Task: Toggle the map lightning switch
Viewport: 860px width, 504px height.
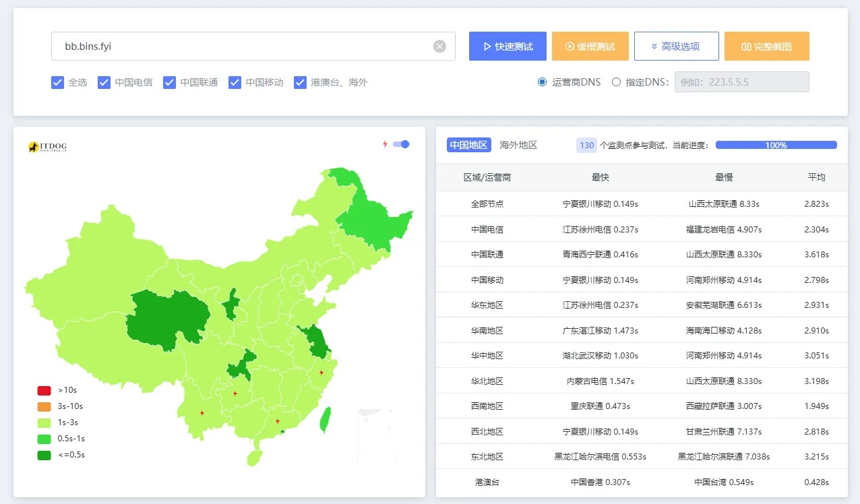Action: 401,144
